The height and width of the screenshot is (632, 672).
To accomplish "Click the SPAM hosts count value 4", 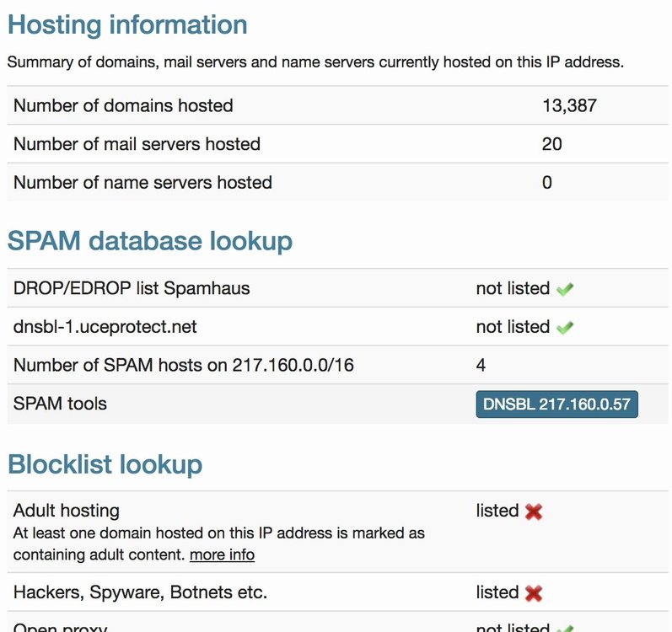I will [x=481, y=365].
